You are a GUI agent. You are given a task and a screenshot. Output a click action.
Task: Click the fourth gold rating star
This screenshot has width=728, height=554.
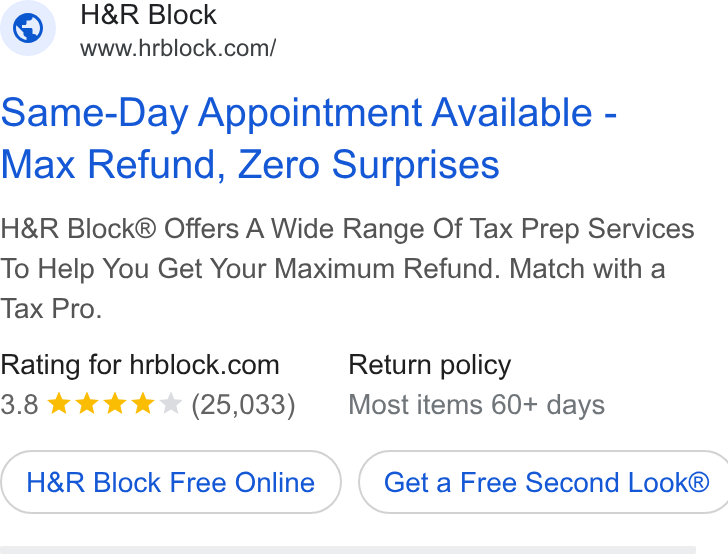tap(143, 403)
